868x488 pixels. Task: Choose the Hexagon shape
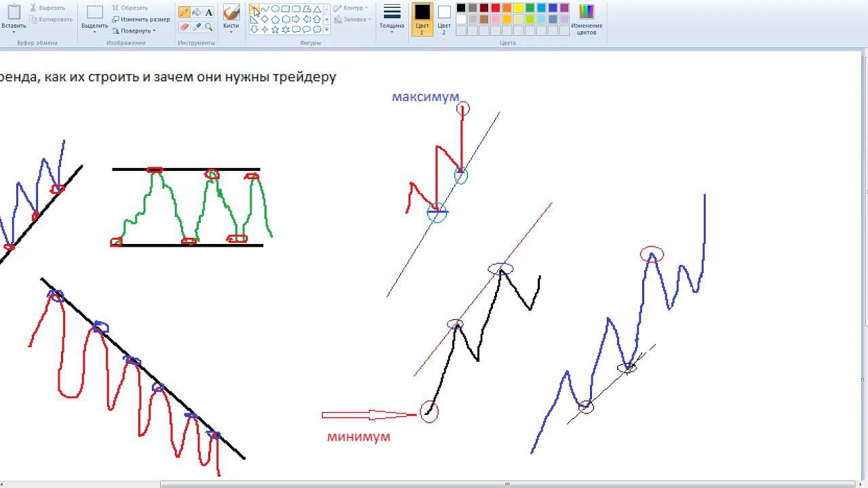[x=286, y=20]
